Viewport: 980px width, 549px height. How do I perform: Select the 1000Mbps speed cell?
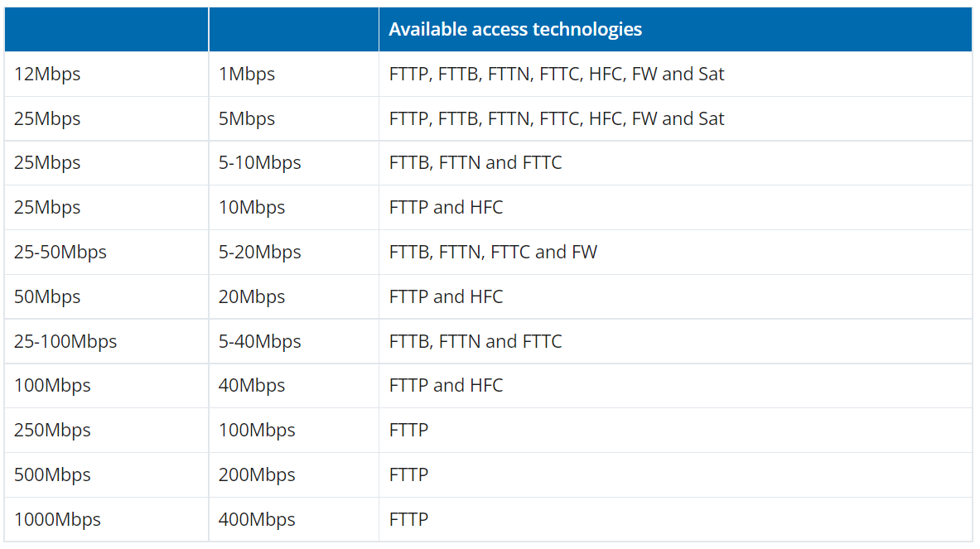coord(57,519)
